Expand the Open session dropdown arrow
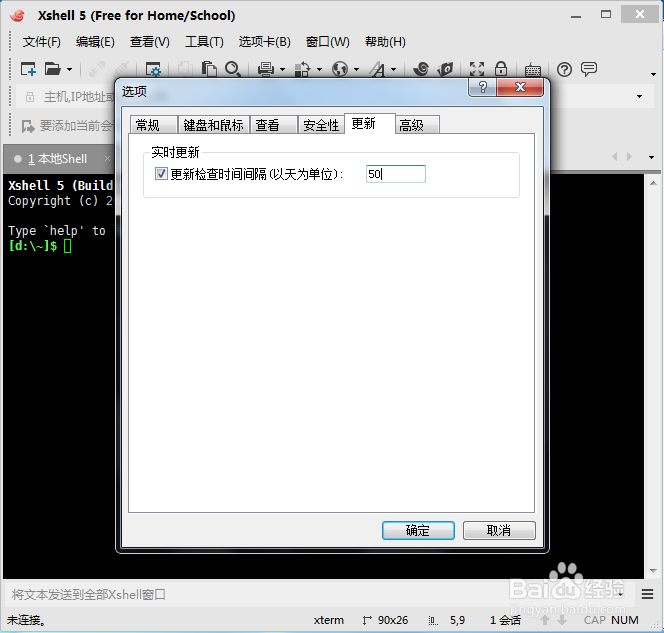 click(x=69, y=69)
